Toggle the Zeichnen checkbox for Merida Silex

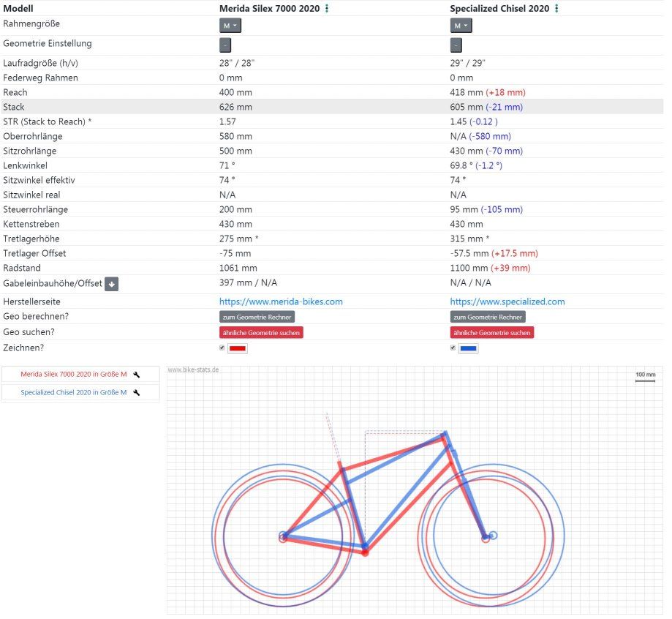(x=222, y=348)
